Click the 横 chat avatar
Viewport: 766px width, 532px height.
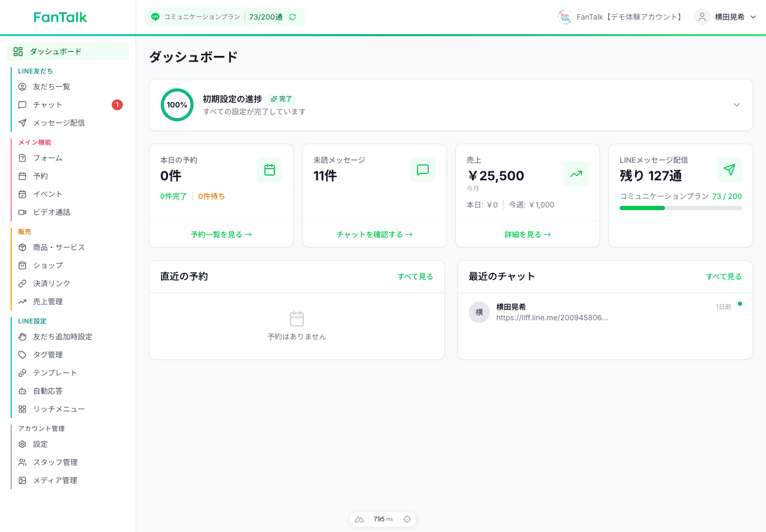tap(479, 312)
